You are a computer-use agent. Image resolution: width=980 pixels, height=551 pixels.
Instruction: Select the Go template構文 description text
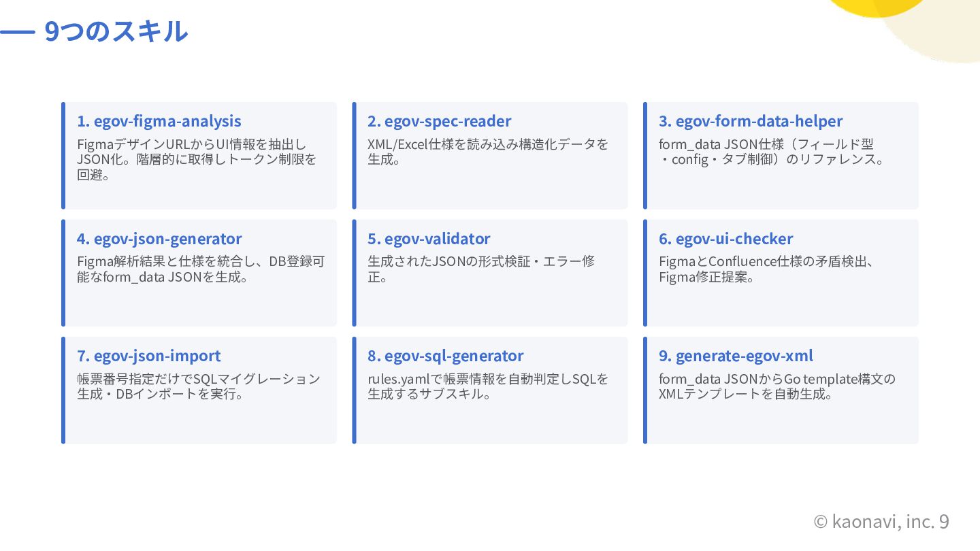point(777,386)
